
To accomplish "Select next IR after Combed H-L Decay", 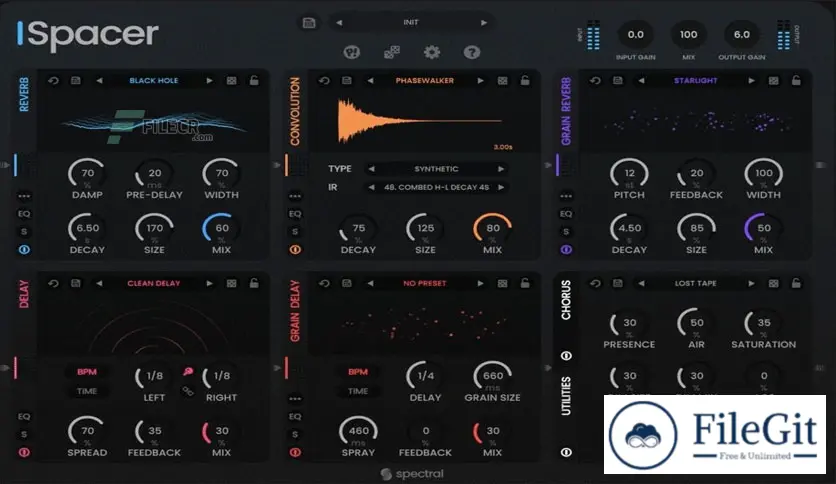I will coord(501,188).
